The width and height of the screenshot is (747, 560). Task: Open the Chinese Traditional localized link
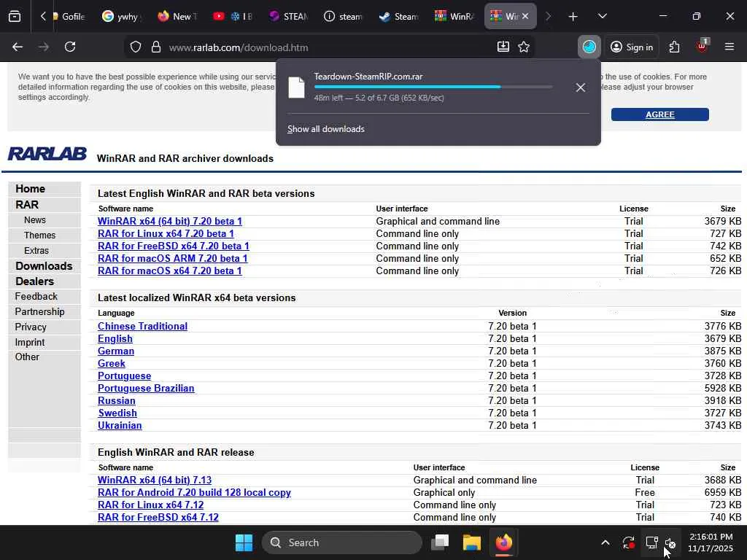click(x=142, y=327)
